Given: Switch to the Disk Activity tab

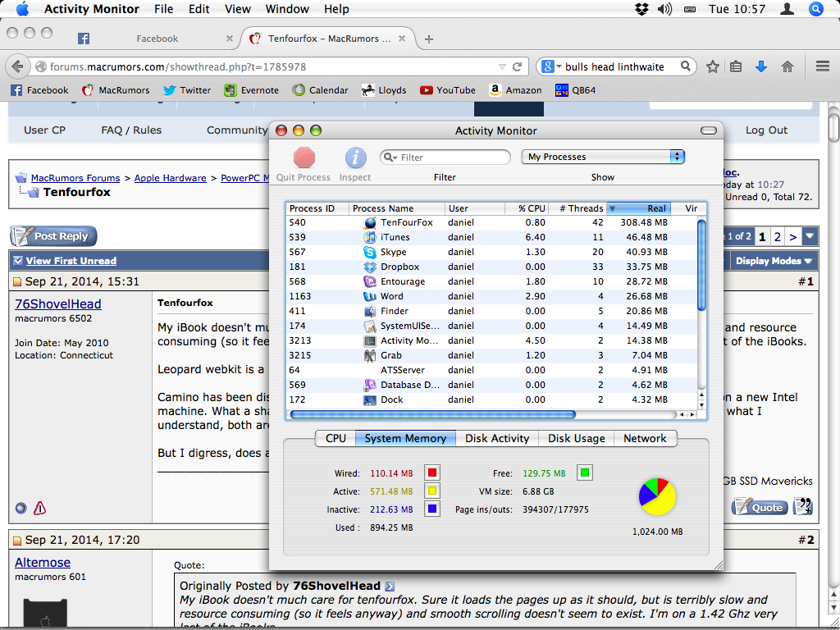Looking at the screenshot, I should pyautogui.click(x=497, y=438).
